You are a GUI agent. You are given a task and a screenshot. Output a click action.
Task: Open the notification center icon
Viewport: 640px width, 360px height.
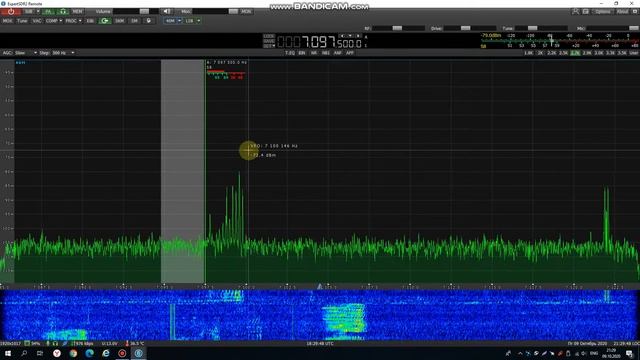pyautogui.click(x=629, y=353)
